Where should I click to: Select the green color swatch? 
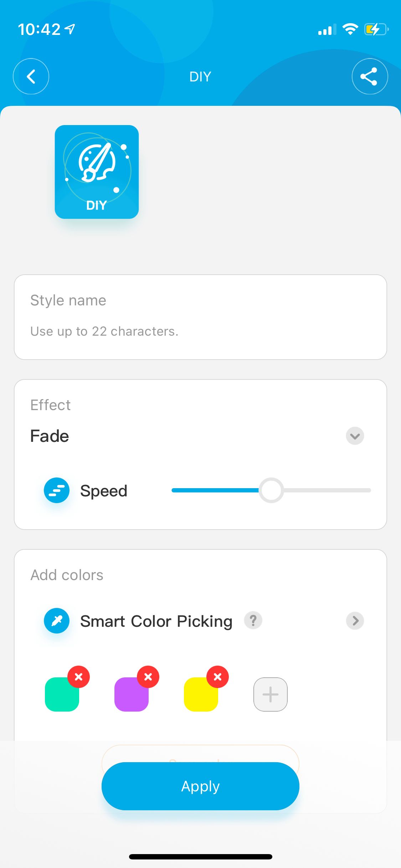pyautogui.click(x=61, y=696)
